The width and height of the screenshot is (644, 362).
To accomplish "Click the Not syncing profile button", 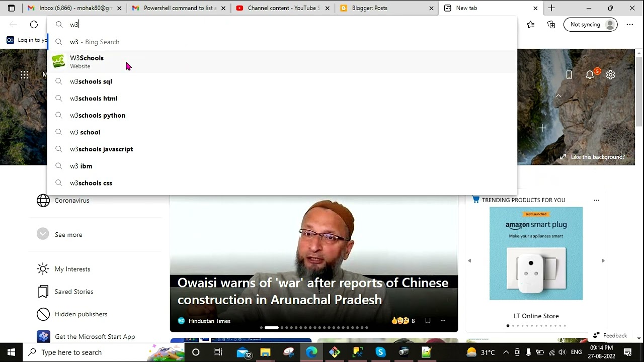I will coord(590,24).
